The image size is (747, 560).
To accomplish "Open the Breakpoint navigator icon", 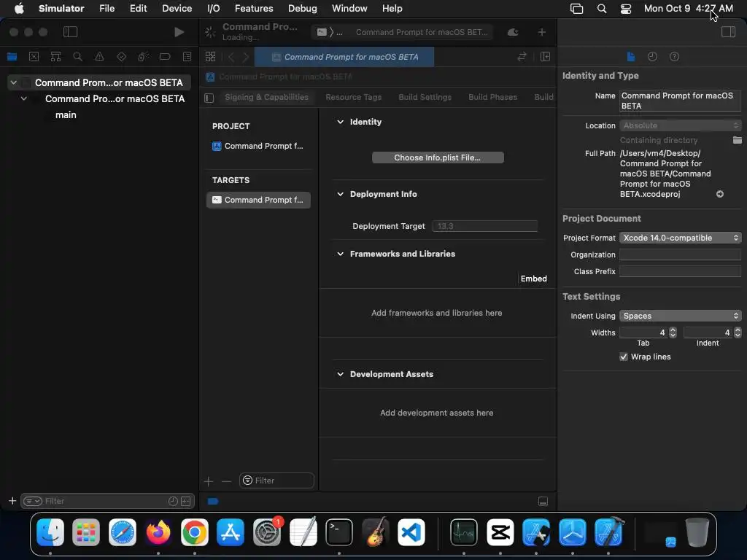I will (x=165, y=57).
